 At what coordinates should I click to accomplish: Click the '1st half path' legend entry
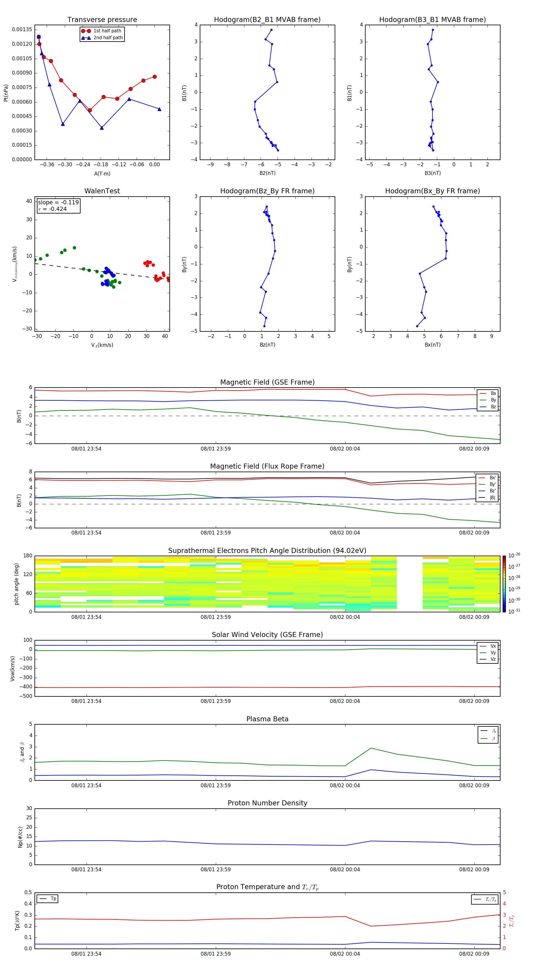pyautogui.click(x=101, y=31)
